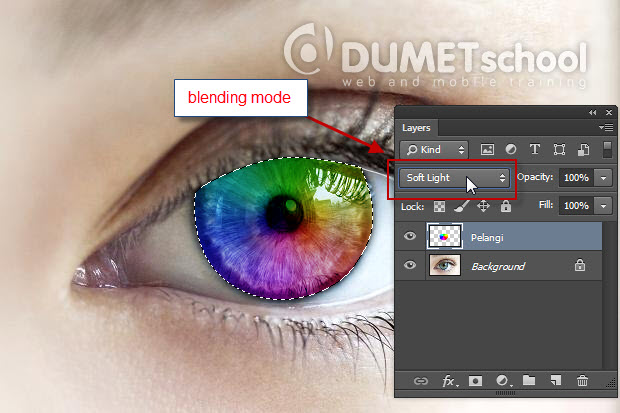Click the Background layer lock icon
This screenshot has height=413, width=620.
click(x=580, y=265)
